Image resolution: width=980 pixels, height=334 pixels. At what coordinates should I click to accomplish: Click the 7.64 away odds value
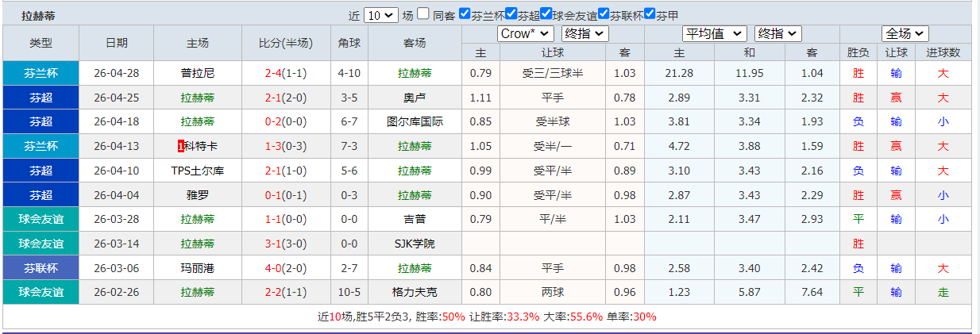pos(812,292)
